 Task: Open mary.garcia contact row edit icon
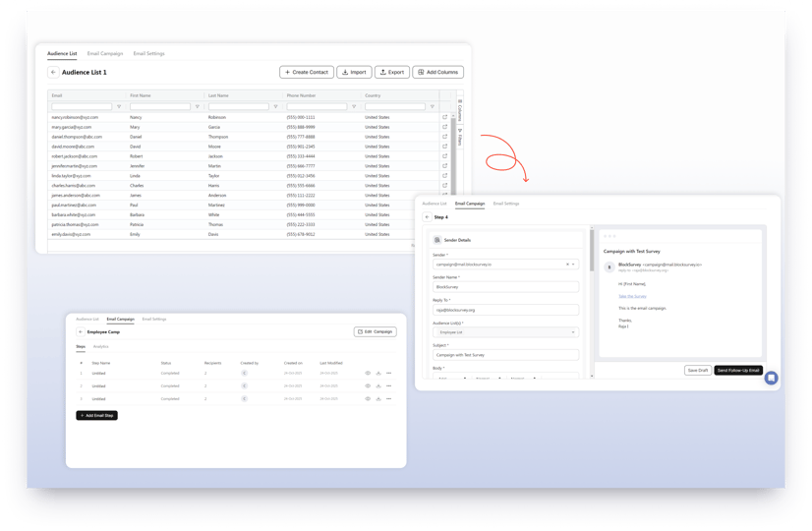click(x=444, y=127)
